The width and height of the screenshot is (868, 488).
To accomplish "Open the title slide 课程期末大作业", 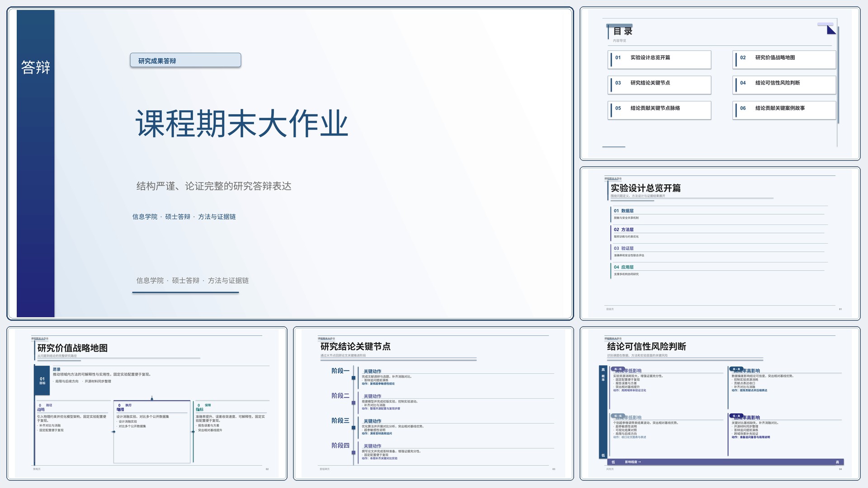I will (x=290, y=164).
